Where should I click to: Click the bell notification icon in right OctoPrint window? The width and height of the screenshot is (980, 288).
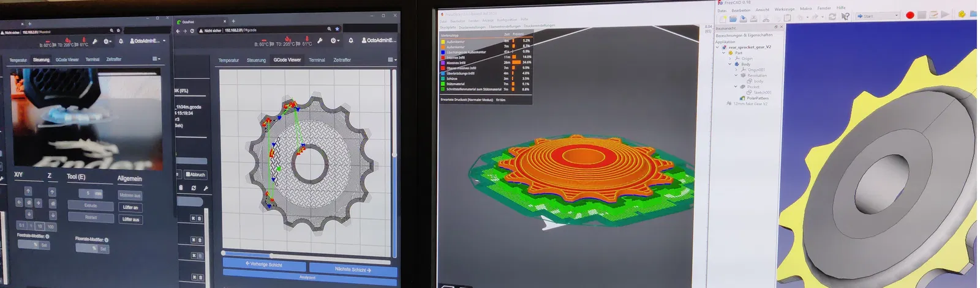pos(351,40)
